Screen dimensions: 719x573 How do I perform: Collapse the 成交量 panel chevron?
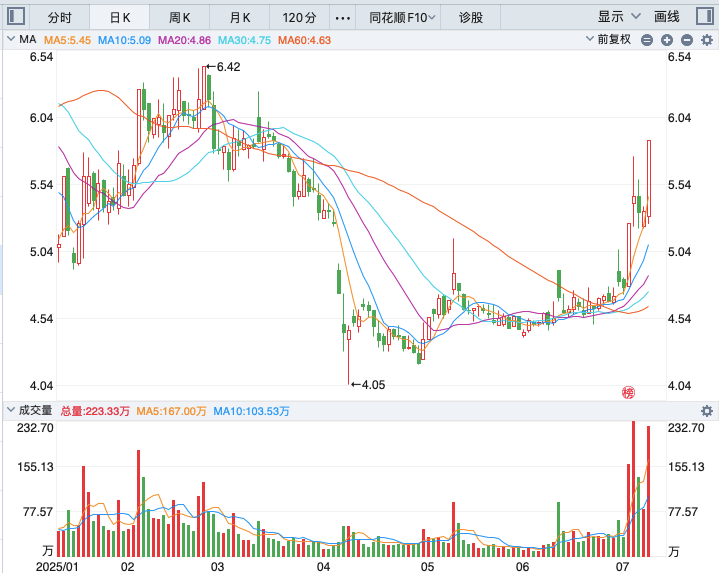click(11, 410)
